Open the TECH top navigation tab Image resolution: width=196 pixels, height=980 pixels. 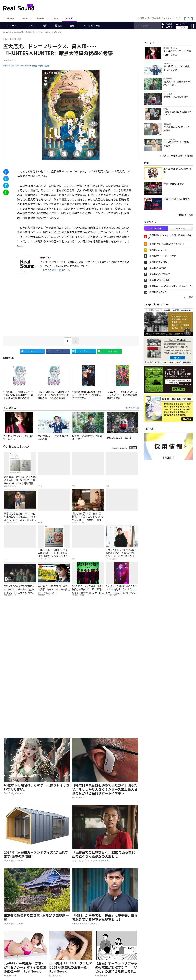click(x=55, y=18)
